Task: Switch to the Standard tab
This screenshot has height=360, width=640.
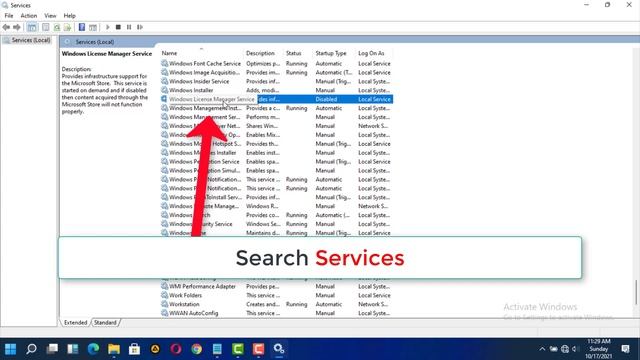Action: 105,322
